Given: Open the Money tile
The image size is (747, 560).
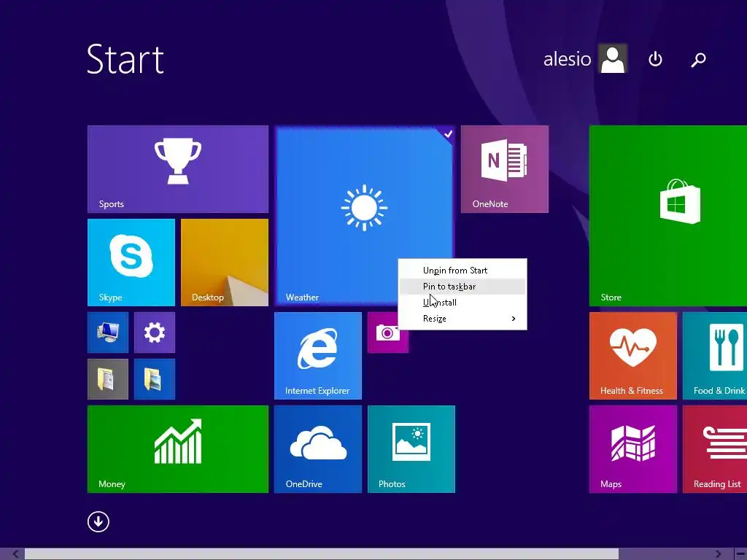Looking at the screenshot, I should pyautogui.click(x=178, y=449).
